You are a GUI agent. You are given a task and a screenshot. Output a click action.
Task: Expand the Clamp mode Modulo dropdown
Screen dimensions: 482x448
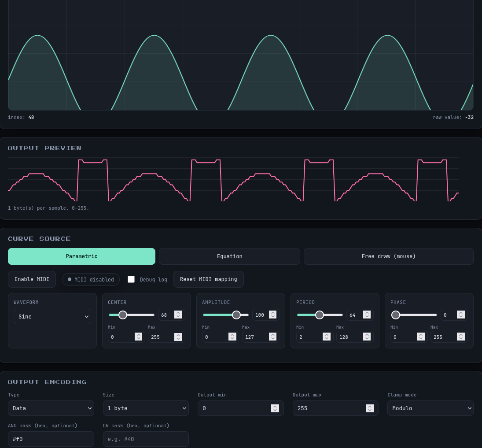430,408
